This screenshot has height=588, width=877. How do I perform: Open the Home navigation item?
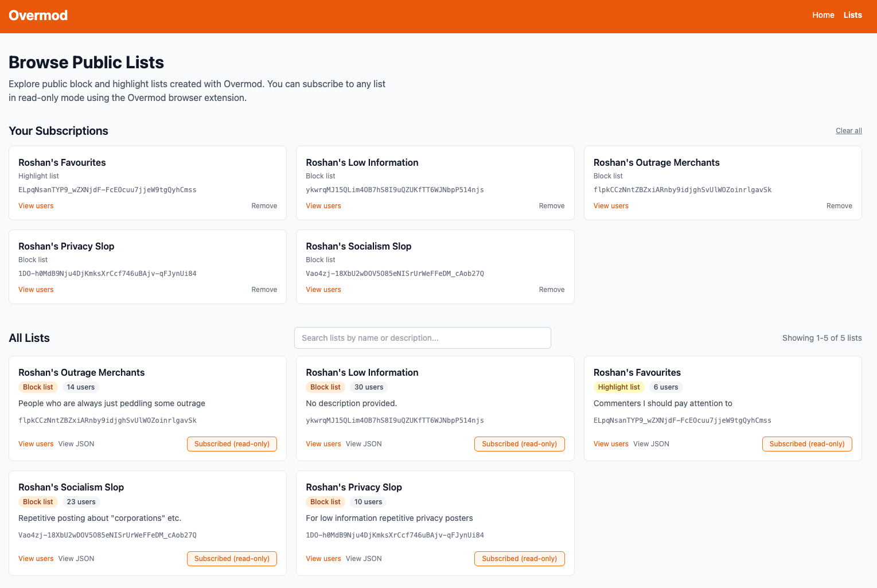(x=823, y=15)
